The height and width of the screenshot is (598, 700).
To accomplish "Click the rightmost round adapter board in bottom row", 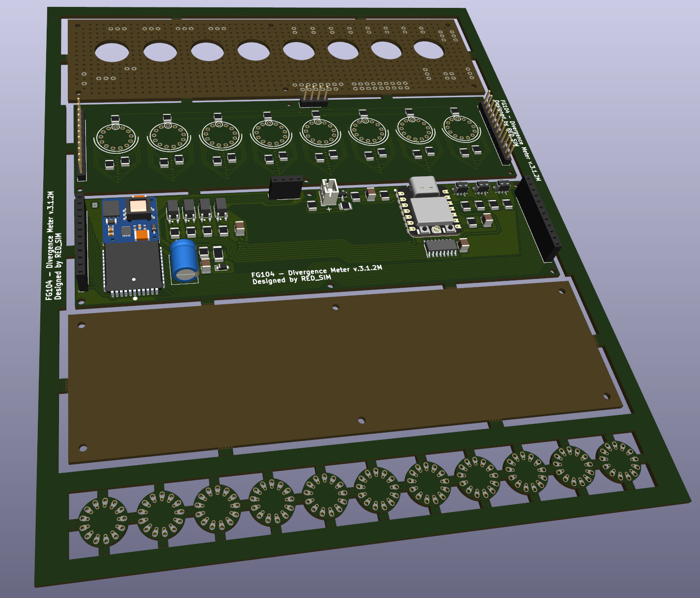I will 617,462.
